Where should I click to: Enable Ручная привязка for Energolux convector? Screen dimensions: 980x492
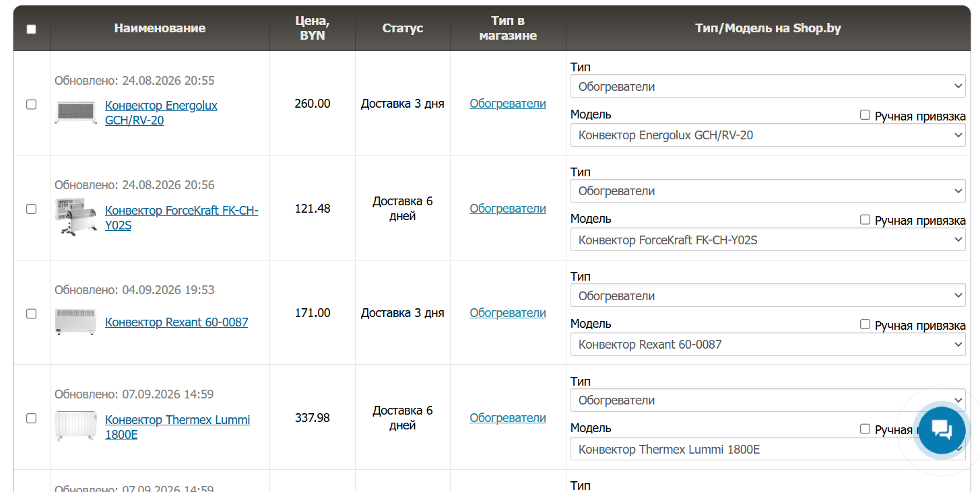865,115
